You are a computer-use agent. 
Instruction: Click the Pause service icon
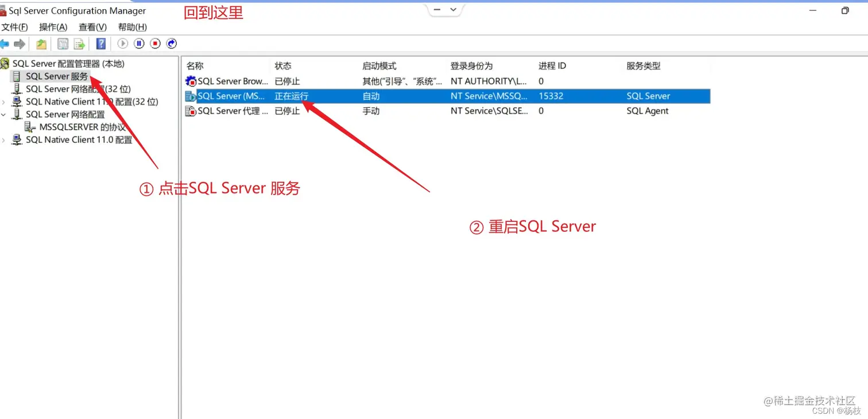(138, 44)
